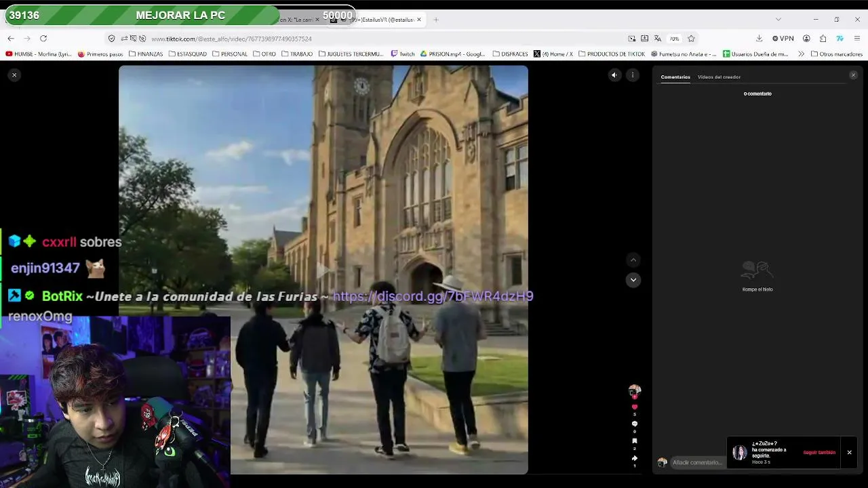Open the browser downloads icon
Viewport: 868px width, 488px height.
[759, 39]
